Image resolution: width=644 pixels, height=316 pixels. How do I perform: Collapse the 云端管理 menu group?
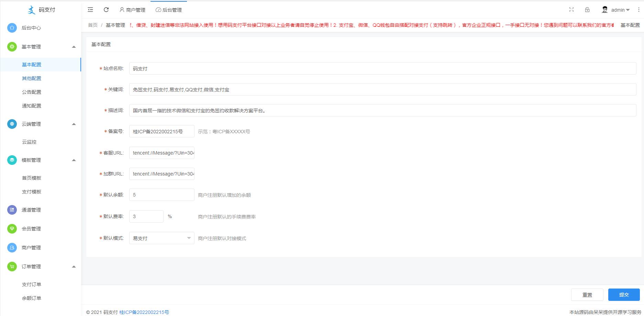pyautogui.click(x=74, y=124)
